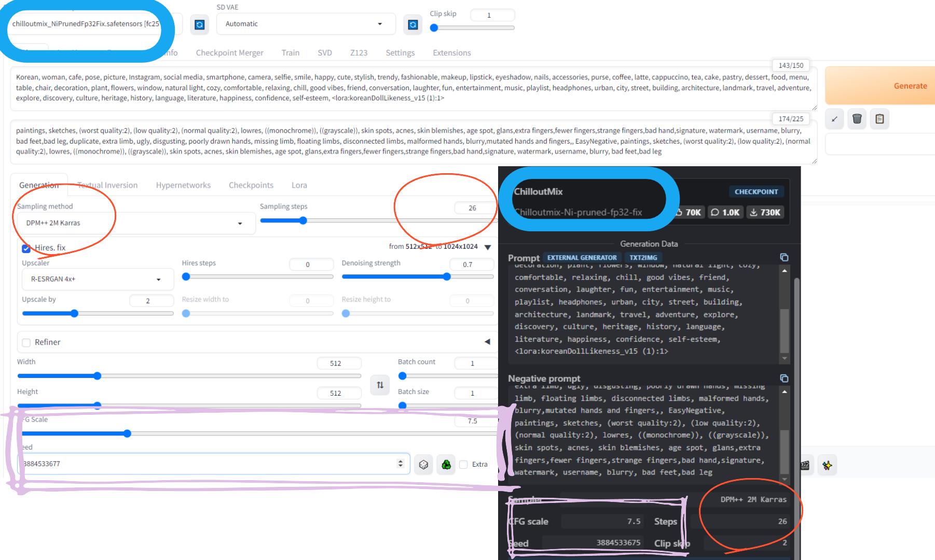Screen dimensions: 935x560
Task: Click the Hires steps value field
Action: coord(311,264)
